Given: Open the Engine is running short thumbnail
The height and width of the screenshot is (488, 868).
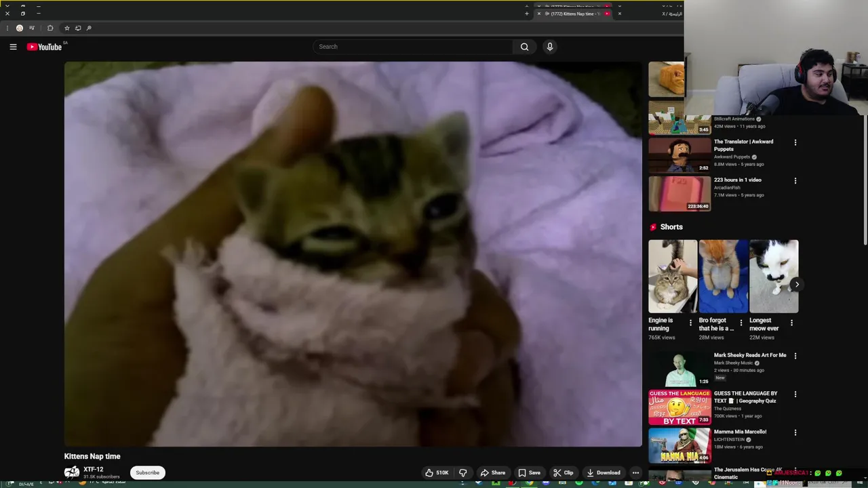Looking at the screenshot, I should click(x=673, y=276).
